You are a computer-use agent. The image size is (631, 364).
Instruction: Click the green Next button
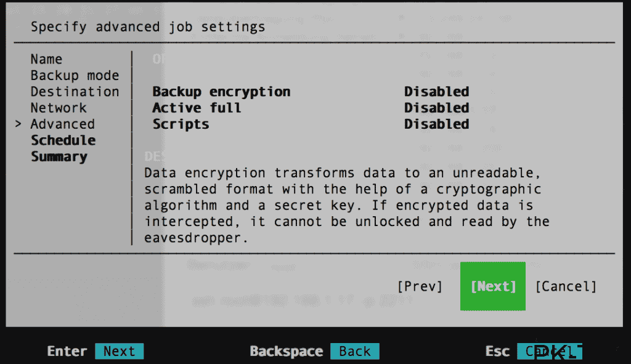tap(493, 286)
